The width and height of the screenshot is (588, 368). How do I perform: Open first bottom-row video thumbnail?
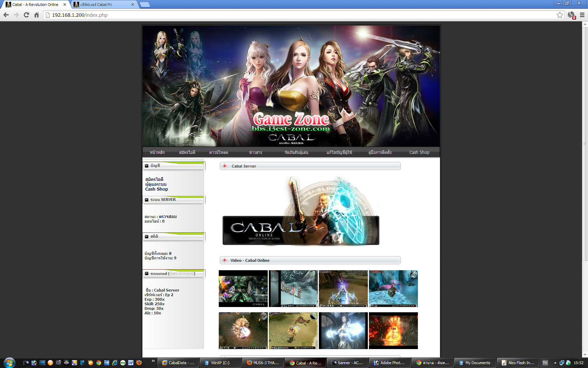pyautogui.click(x=243, y=331)
